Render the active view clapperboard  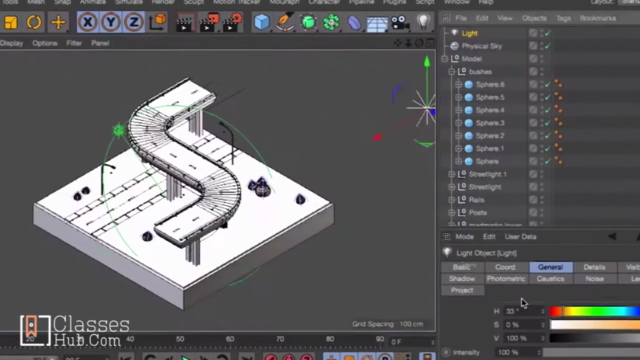pyautogui.click(x=184, y=22)
